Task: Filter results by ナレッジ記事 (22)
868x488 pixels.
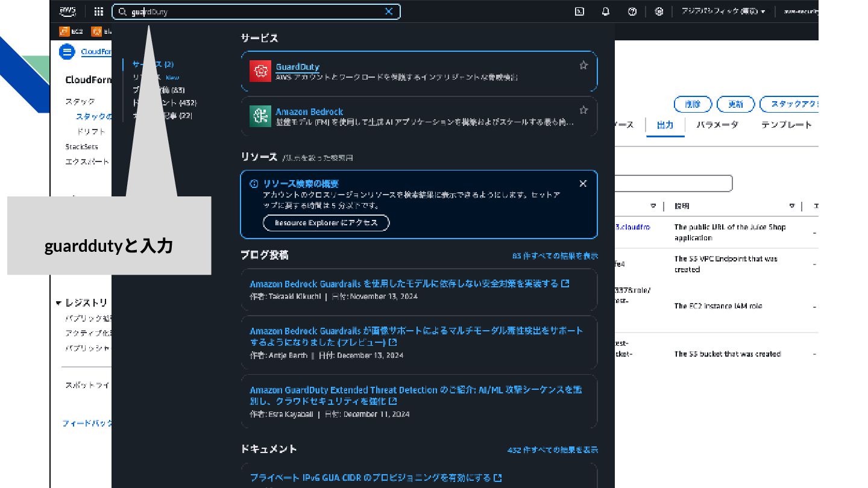Action: pyautogui.click(x=163, y=116)
